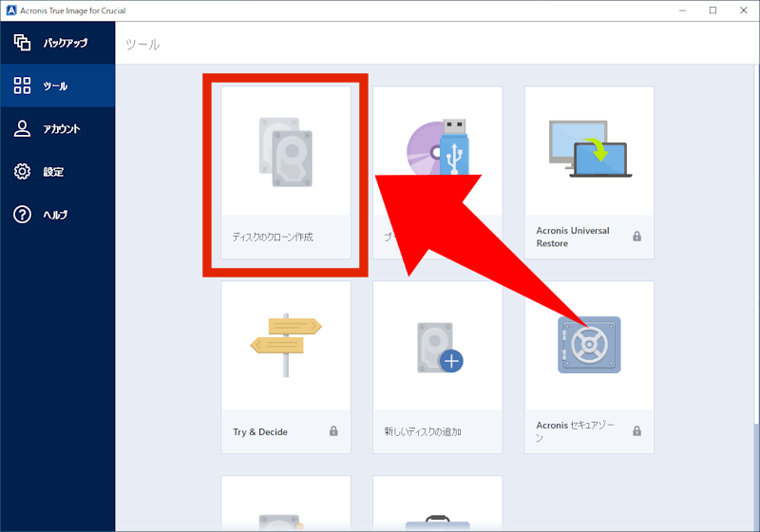
Task: Click the settings gear icon
Action: pos(22,172)
